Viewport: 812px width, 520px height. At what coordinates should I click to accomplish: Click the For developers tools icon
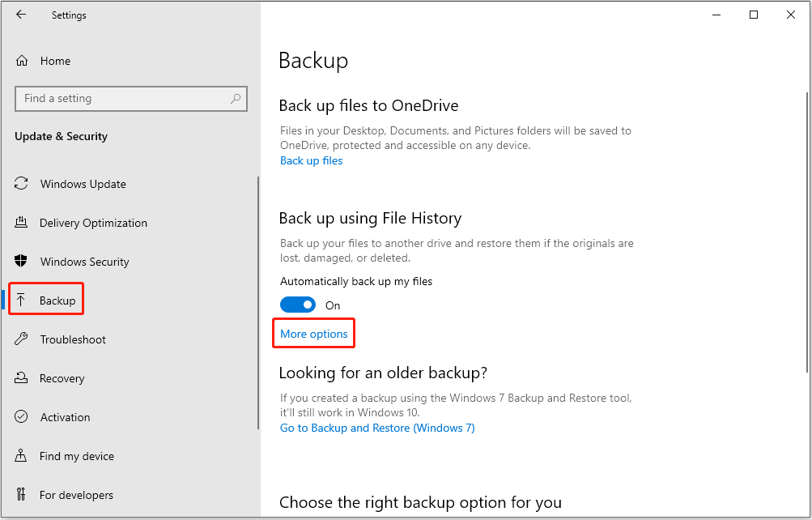pyautogui.click(x=21, y=494)
